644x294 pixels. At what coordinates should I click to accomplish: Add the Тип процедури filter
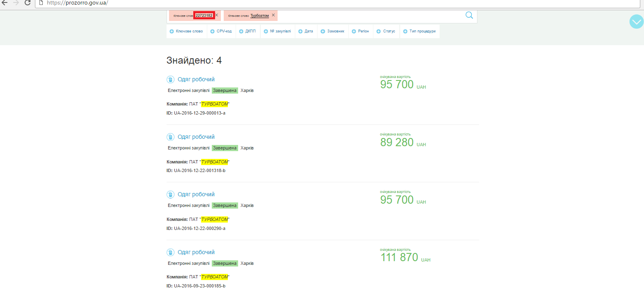coord(419,31)
